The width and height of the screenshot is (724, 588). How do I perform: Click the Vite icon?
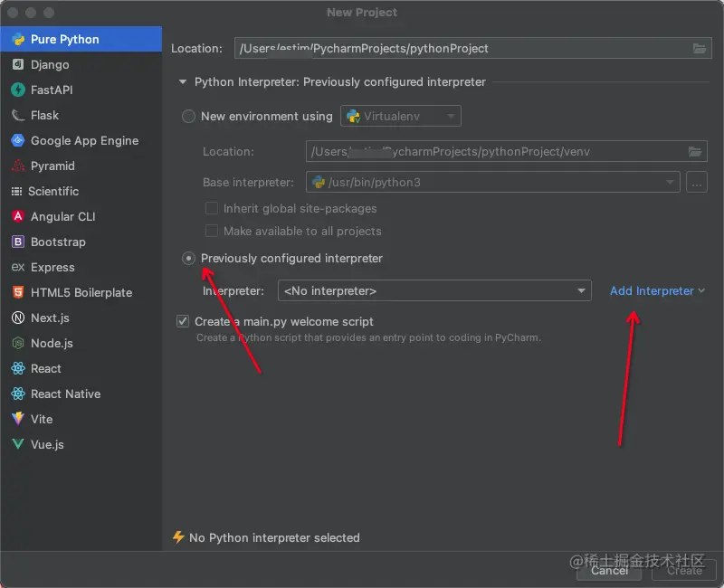(x=18, y=419)
